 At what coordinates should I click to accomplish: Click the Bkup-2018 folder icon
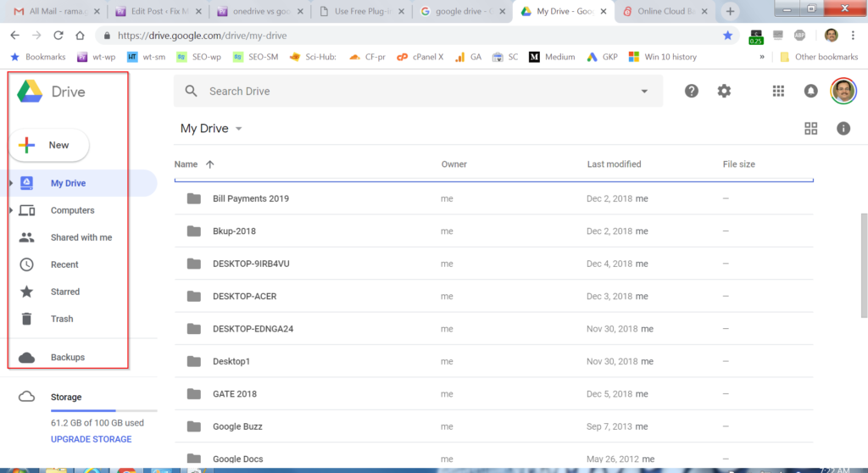(194, 231)
